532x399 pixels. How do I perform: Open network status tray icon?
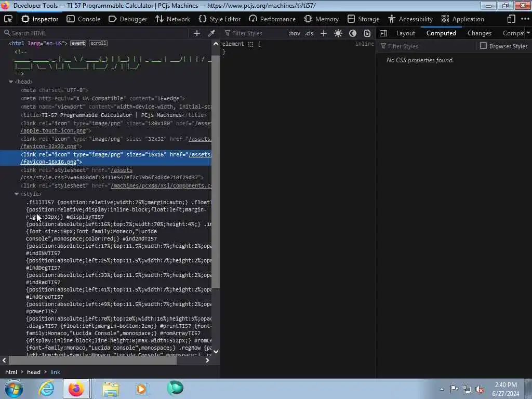pos(467,389)
